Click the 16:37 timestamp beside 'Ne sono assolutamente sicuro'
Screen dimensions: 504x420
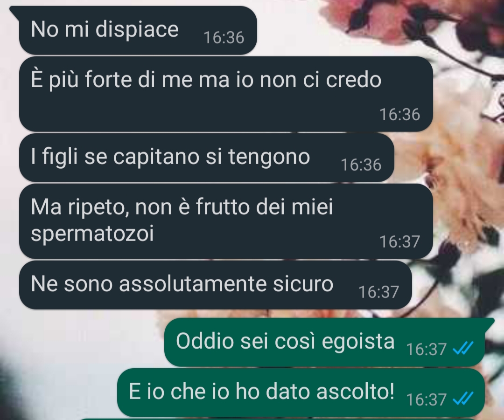pos(378,292)
